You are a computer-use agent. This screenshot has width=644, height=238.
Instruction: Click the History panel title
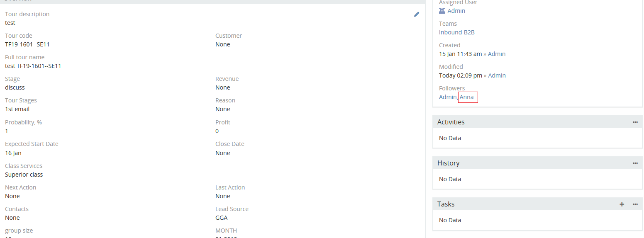(x=448, y=163)
